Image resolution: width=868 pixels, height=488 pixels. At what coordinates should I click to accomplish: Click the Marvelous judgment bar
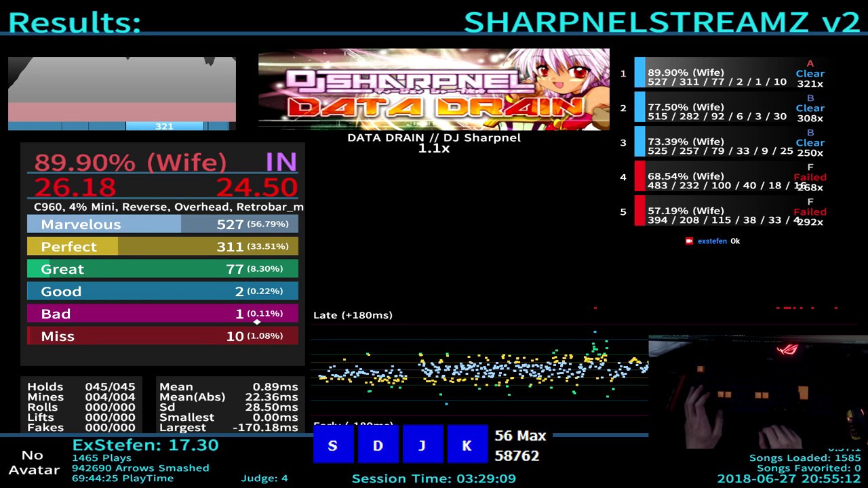[163, 224]
